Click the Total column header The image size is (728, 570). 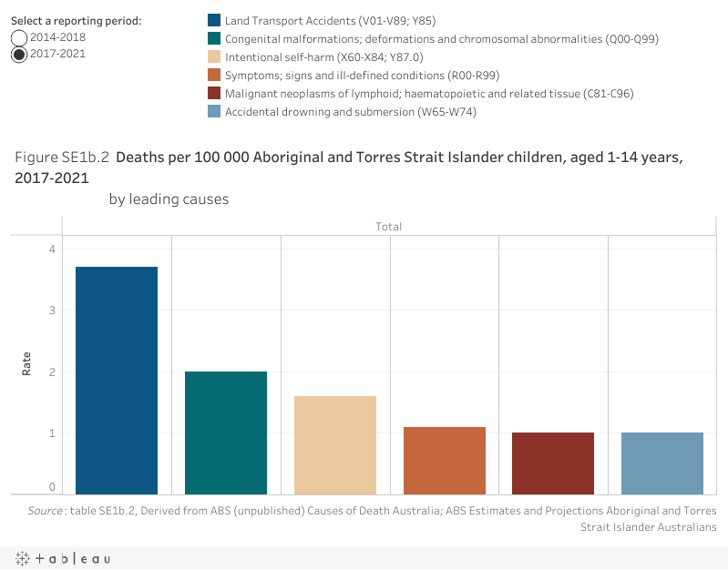(389, 226)
